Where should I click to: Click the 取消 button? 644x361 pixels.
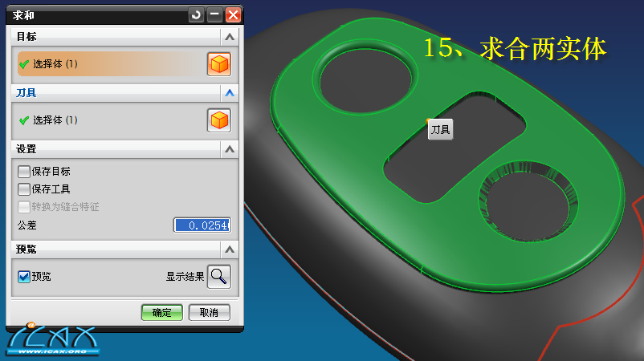pyautogui.click(x=209, y=313)
